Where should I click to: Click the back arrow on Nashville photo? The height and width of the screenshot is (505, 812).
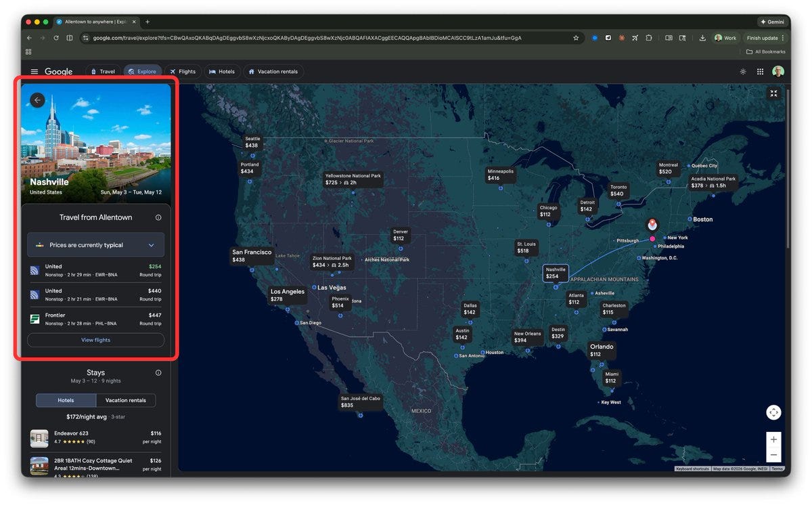[37, 100]
